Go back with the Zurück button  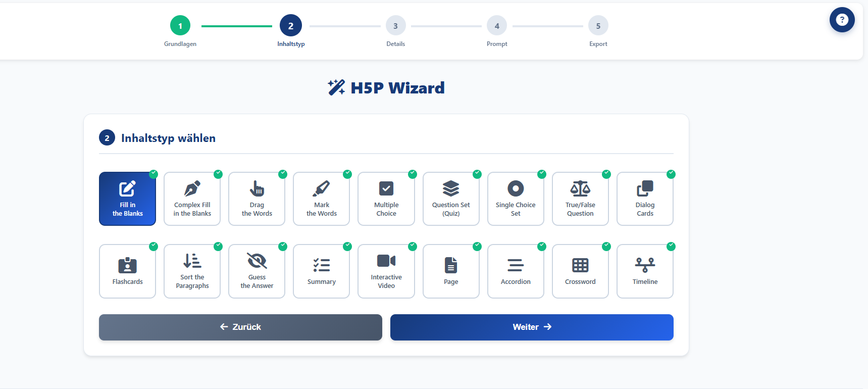point(240,327)
